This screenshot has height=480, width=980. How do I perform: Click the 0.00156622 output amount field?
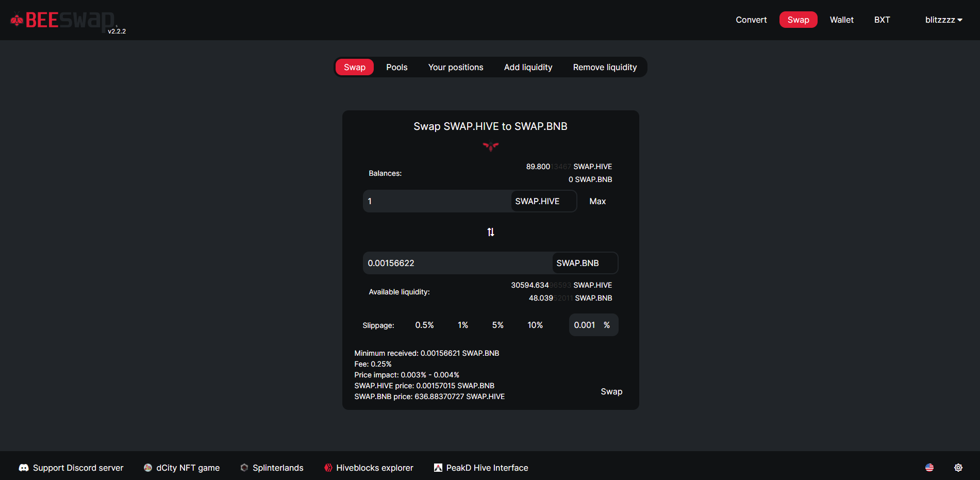(x=458, y=263)
